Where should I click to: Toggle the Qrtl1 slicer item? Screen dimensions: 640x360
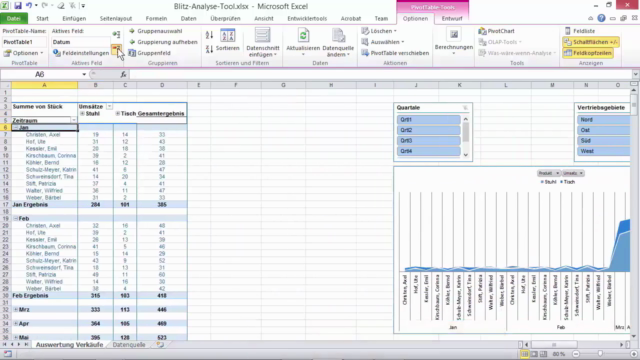(x=429, y=120)
